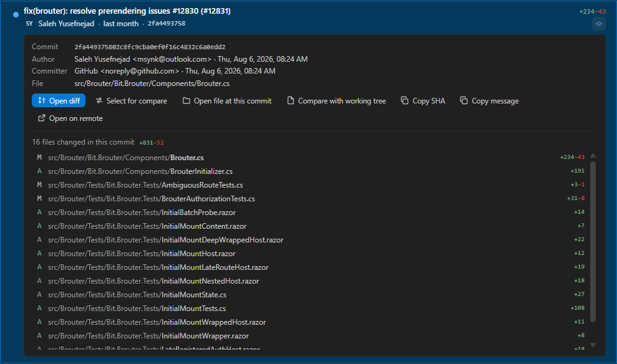Click the File path src/Brouter/Bit.Brouter/Components/Brouter.cs
The image size is (617, 364).
point(152,84)
